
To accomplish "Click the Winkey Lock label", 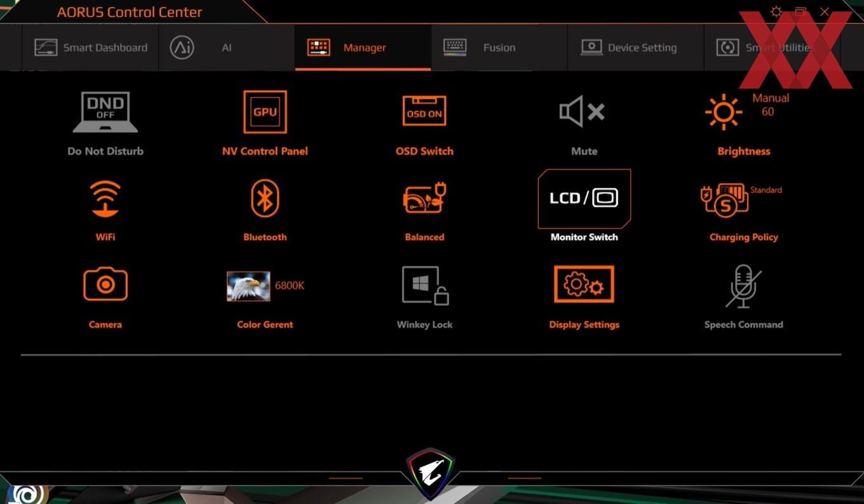I will (425, 324).
